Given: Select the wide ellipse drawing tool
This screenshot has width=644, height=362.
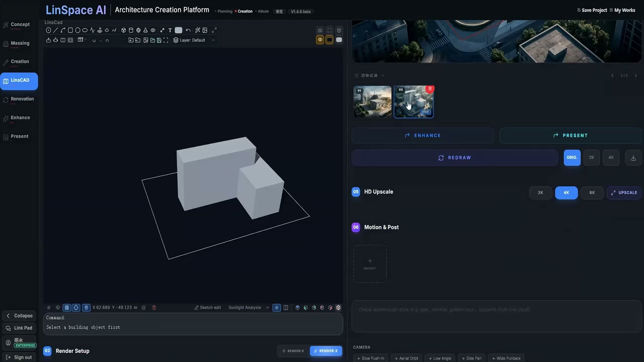Looking at the screenshot, I should pyautogui.click(x=85, y=30).
